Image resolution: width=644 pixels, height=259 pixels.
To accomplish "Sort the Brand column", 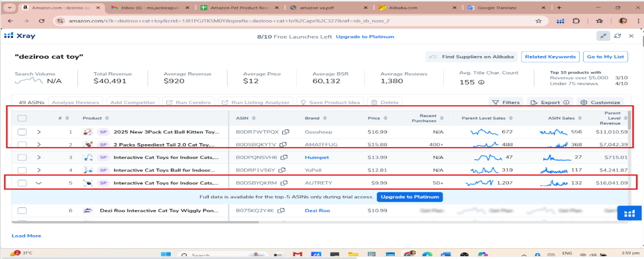I will click(325, 118).
